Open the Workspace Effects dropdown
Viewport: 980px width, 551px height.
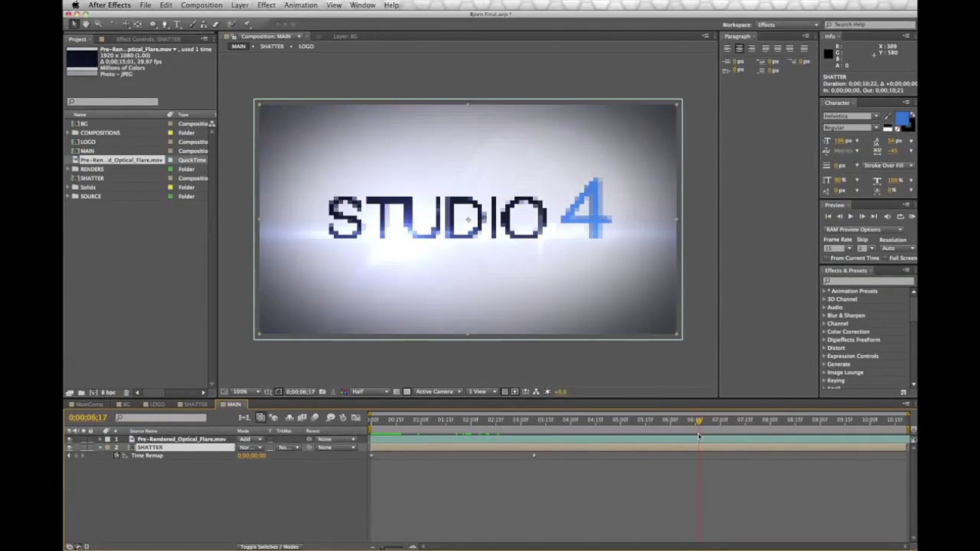(x=787, y=25)
